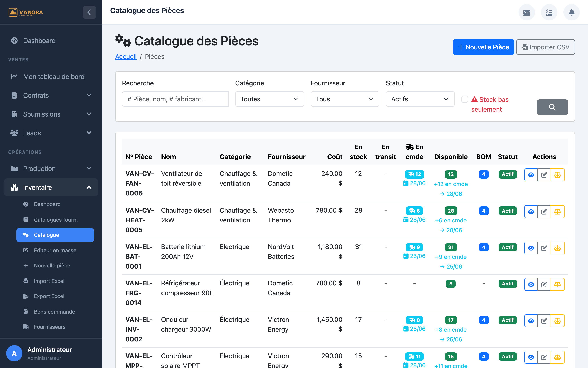View the Contrôleur solaire MPPT part
Image resolution: width=588 pixels, height=368 pixels.
point(531,357)
